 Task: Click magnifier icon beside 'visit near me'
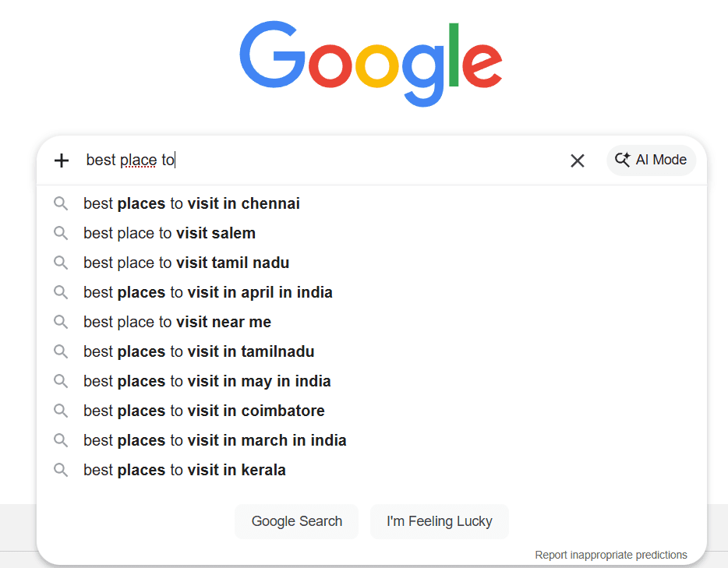tap(61, 323)
